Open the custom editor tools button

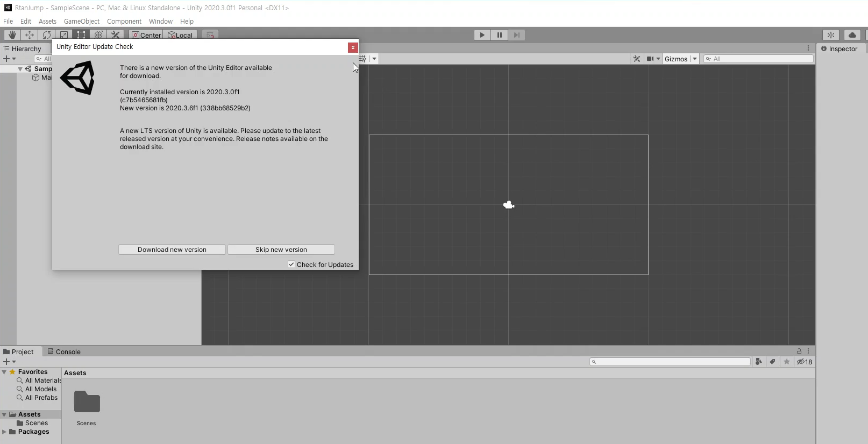tap(116, 35)
